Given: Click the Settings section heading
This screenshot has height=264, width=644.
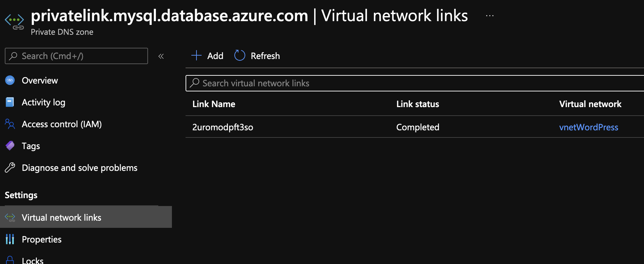Looking at the screenshot, I should pyautogui.click(x=21, y=195).
